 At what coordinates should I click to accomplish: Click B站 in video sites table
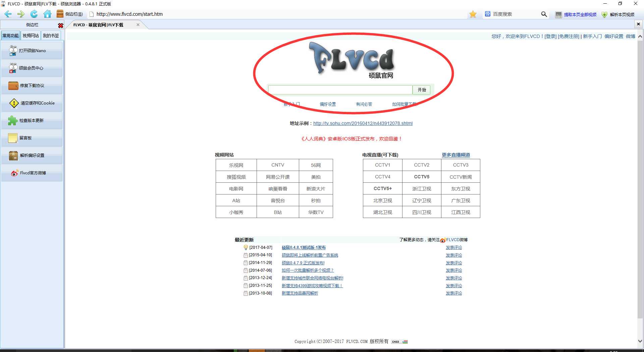point(278,212)
